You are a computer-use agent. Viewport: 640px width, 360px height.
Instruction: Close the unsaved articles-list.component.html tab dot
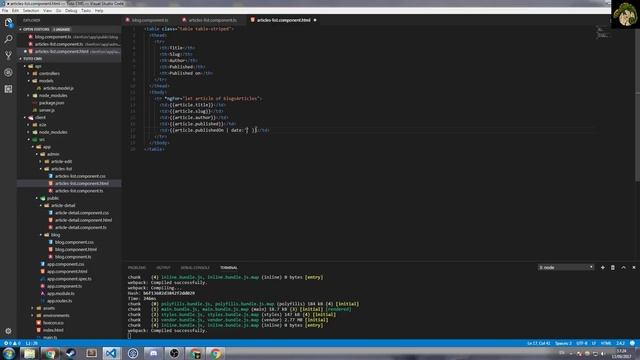pos(315,20)
